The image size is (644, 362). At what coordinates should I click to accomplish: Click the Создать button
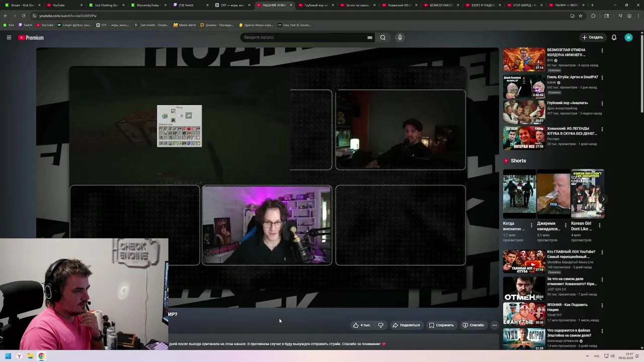coord(592,37)
